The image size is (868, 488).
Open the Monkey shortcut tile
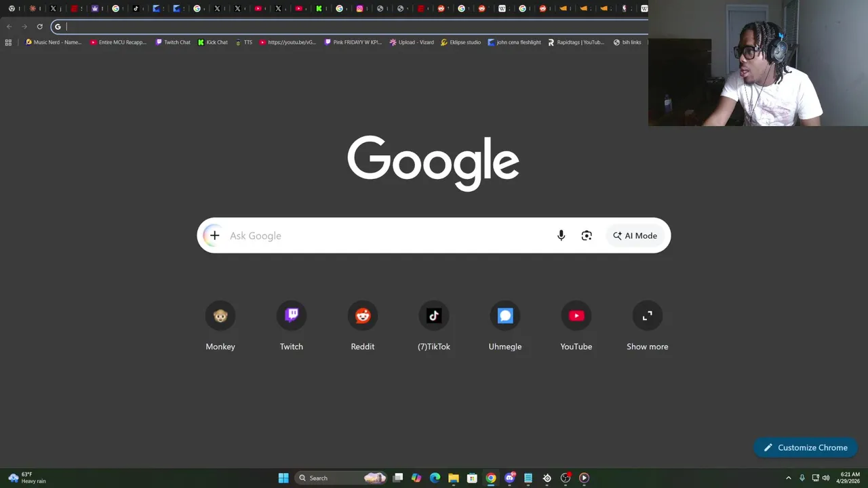pos(220,327)
